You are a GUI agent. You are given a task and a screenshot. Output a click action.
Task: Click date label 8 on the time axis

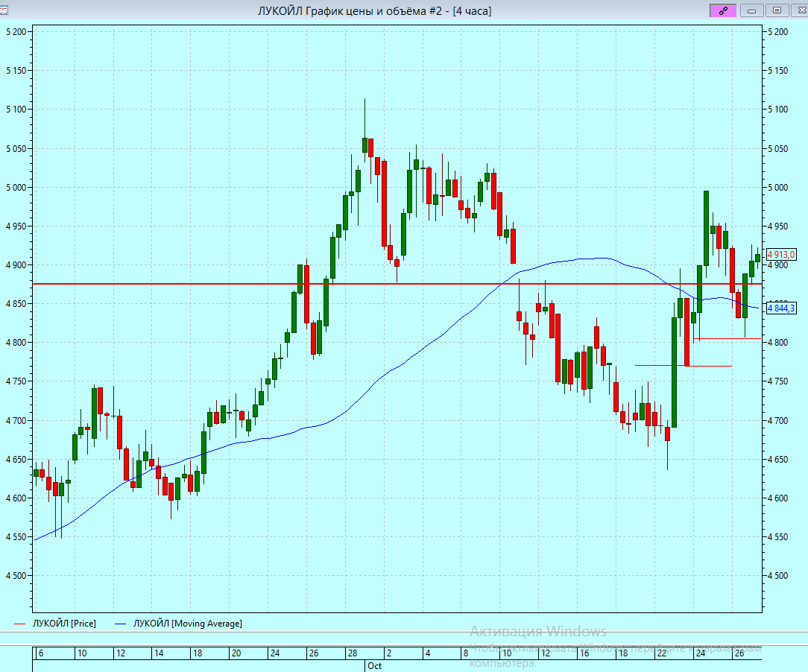click(466, 653)
